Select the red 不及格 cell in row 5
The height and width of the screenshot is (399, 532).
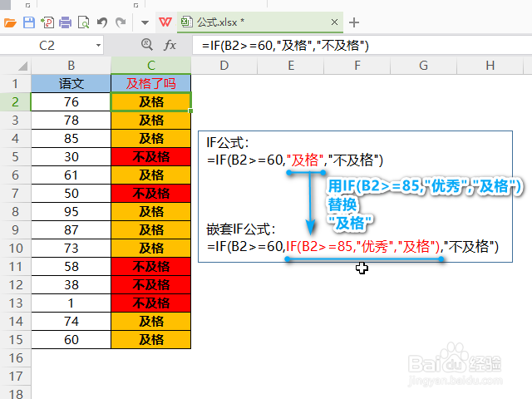point(151,157)
